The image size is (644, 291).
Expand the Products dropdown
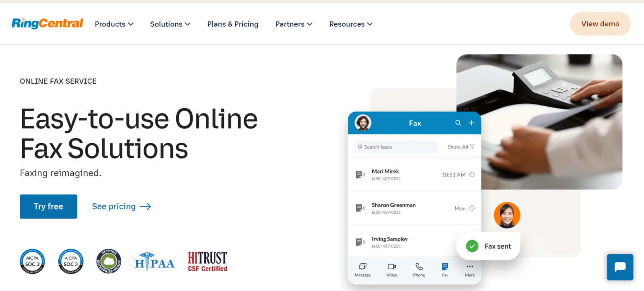tap(114, 24)
